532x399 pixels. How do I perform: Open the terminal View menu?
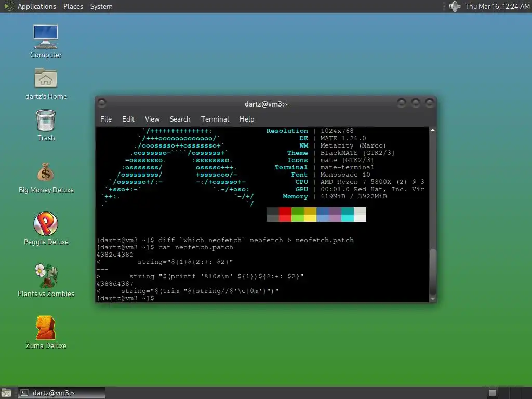(x=152, y=119)
